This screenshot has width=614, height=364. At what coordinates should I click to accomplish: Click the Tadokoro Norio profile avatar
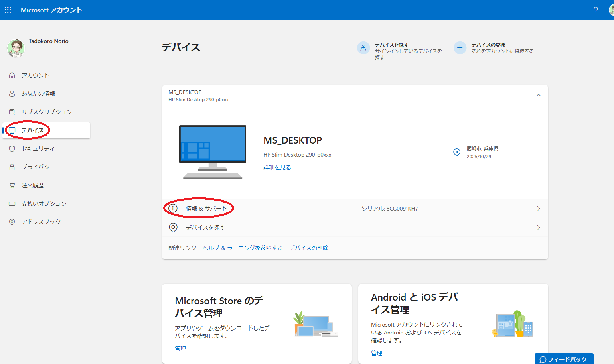click(x=16, y=48)
